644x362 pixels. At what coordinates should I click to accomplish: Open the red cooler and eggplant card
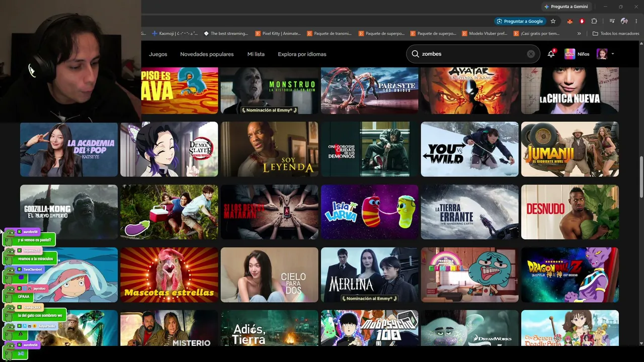click(x=169, y=212)
